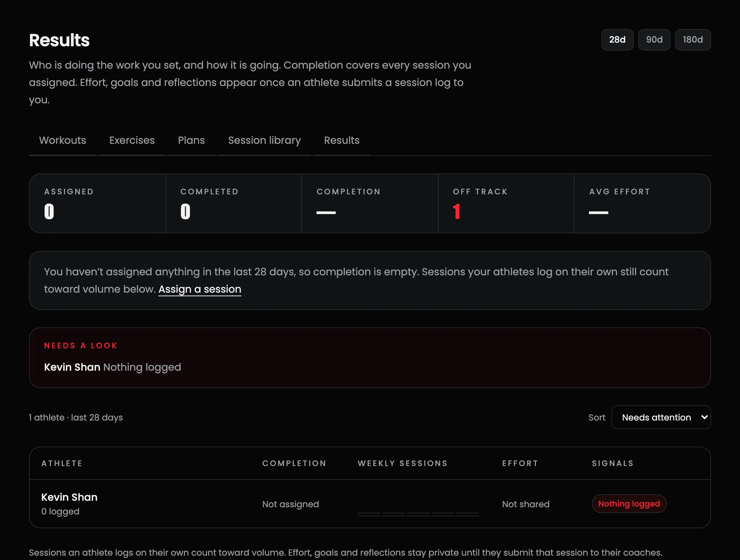Screen dimensions: 740x560
Task: Click the Signals column header
Action: coord(612,463)
